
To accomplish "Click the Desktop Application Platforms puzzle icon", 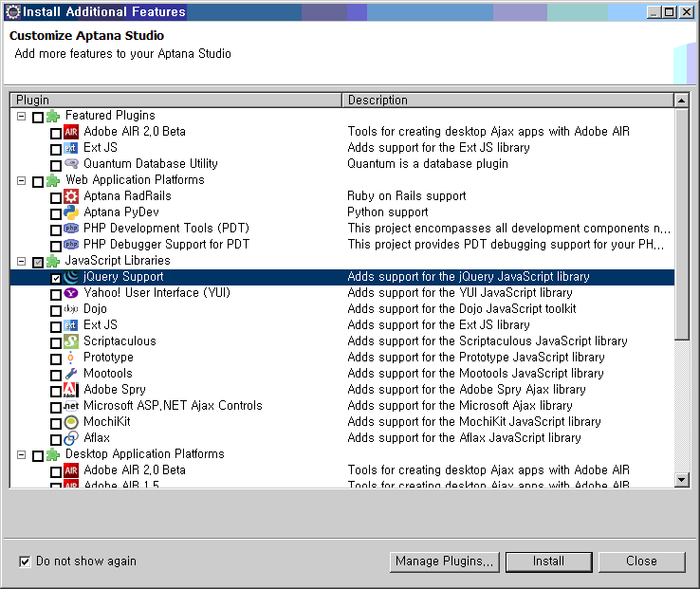I will [x=53, y=454].
